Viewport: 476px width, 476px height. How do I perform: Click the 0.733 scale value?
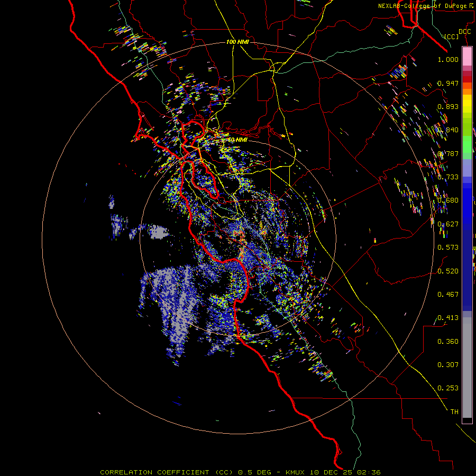click(x=448, y=177)
